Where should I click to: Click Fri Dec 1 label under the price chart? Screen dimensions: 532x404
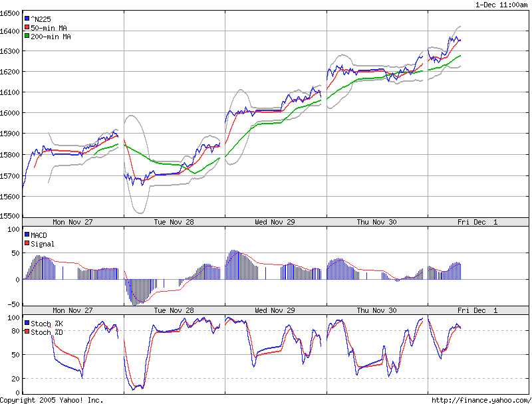pyautogui.click(x=477, y=222)
